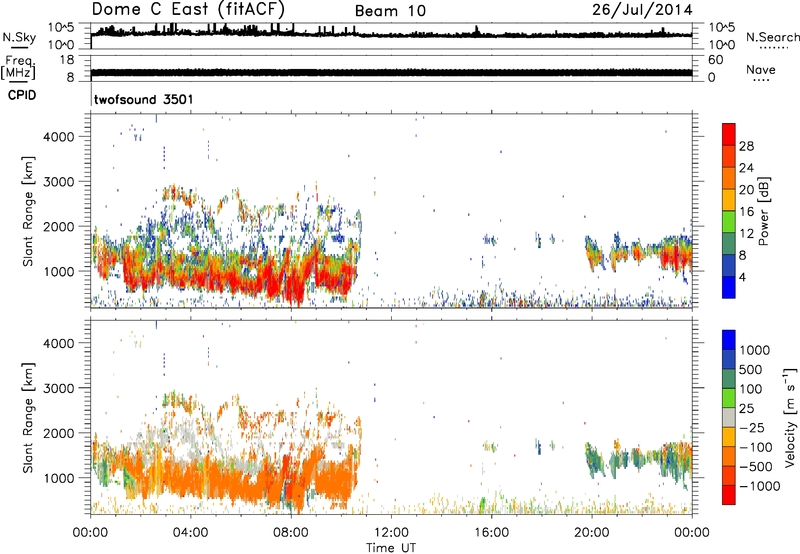The height and width of the screenshot is (554, 800).
Task: Click the '3000' tick on velocity panel axis
Action: (59, 388)
